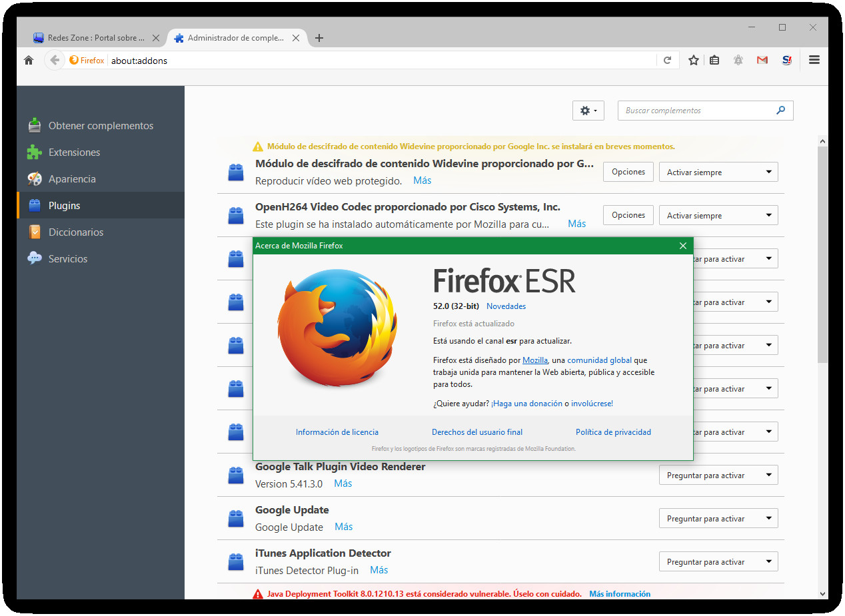Image resolution: width=845 pixels, height=616 pixels.
Task: Click the Home icon in toolbar
Action: click(x=29, y=60)
